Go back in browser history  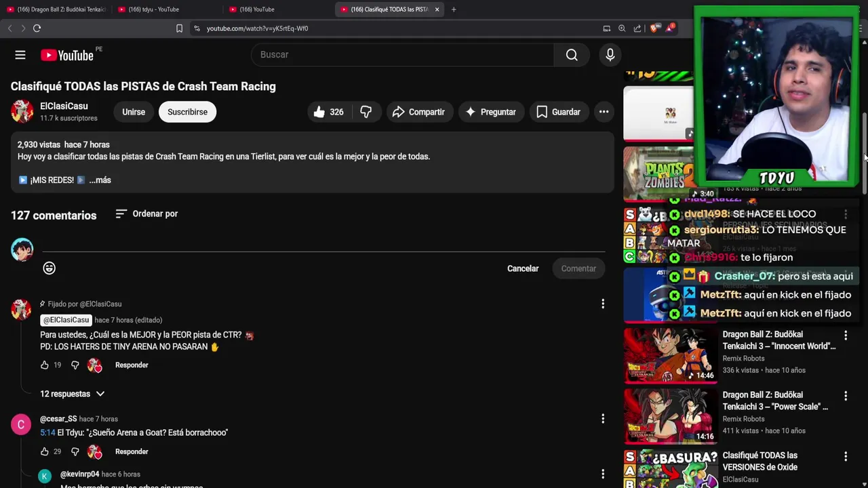9,28
